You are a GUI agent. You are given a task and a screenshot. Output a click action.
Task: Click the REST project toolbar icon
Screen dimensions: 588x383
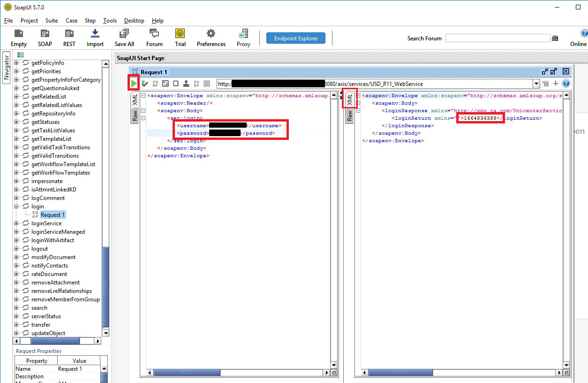tap(69, 38)
